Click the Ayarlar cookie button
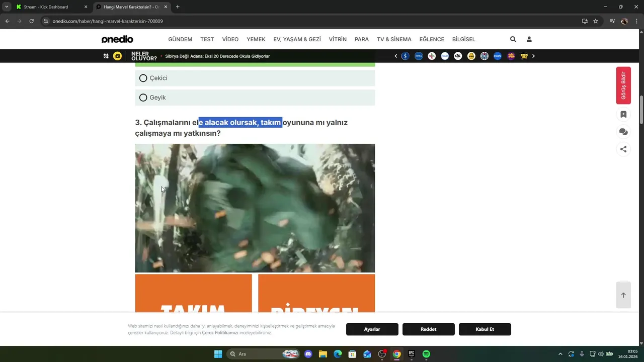The height and width of the screenshot is (362, 644). pyautogui.click(x=372, y=329)
